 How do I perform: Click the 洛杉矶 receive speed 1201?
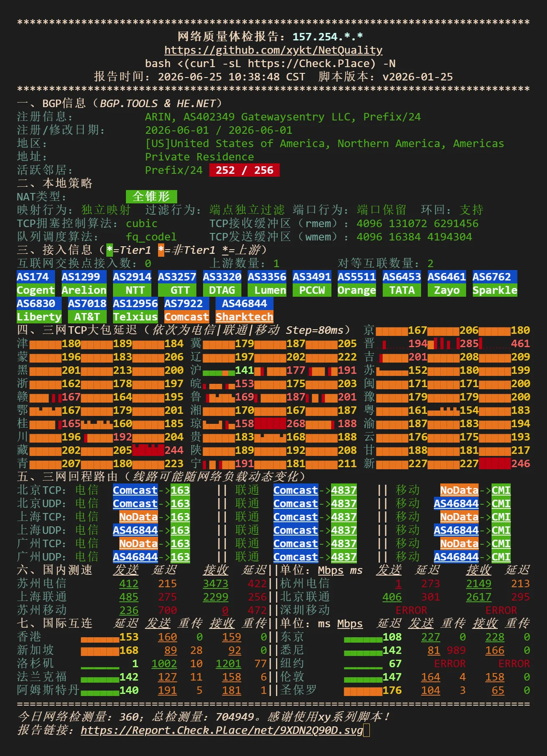pos(228,663)
